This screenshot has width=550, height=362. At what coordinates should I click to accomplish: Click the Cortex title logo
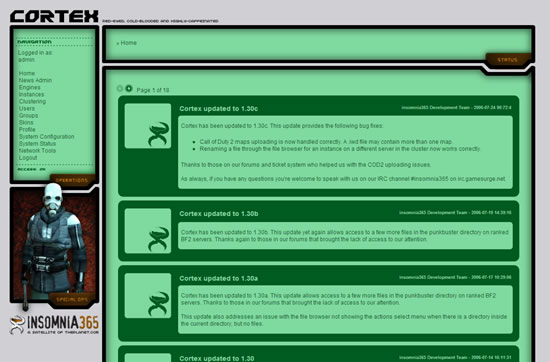54,16
